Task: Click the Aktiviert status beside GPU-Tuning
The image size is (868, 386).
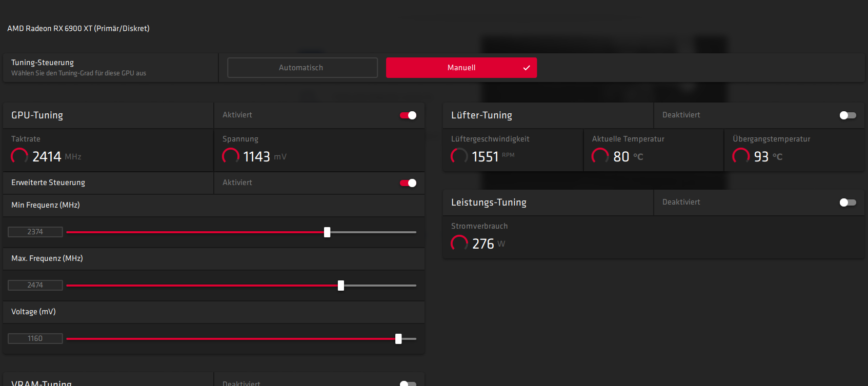Action: point(237,115)
